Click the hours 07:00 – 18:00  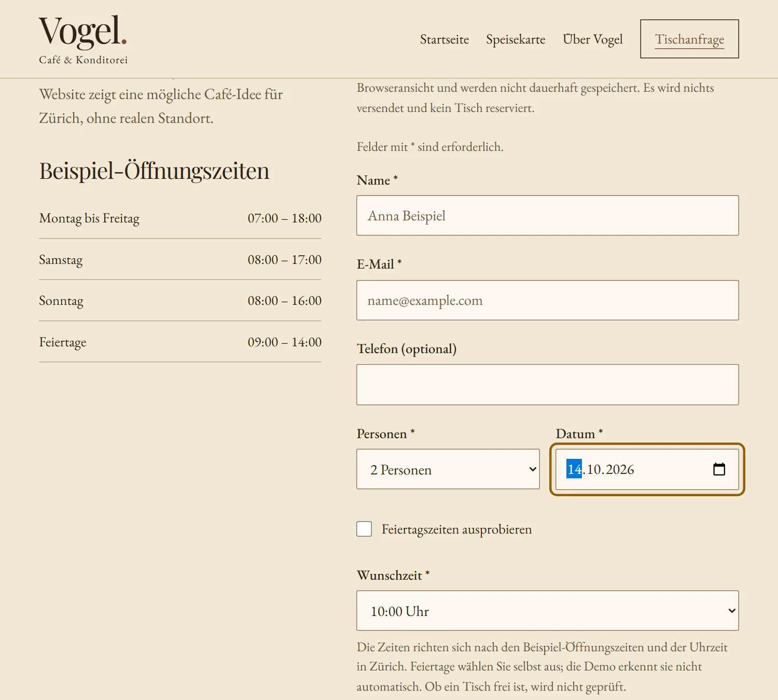pyautogui.click(x=285, y=218)
